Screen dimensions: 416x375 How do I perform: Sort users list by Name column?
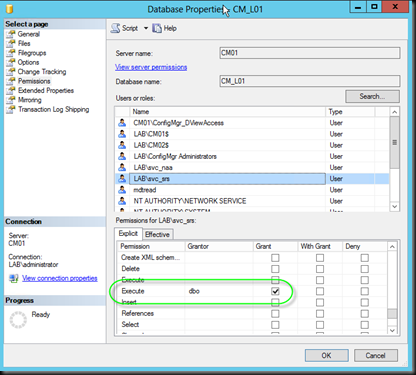[x=227, y=112]
